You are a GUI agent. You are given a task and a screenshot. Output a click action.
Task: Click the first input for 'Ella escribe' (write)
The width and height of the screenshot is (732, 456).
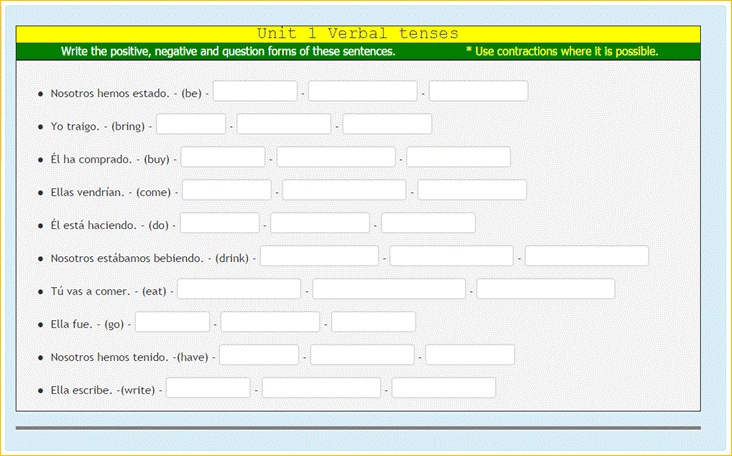click(208, 389)
